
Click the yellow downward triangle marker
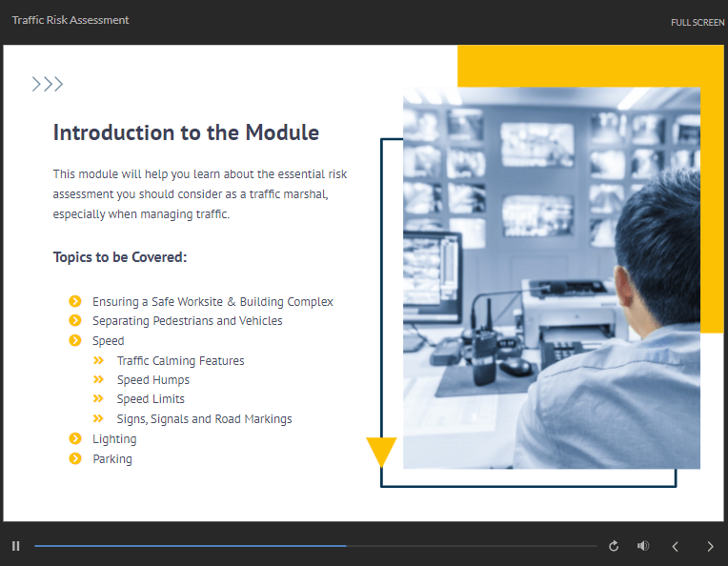click(381, 451)
